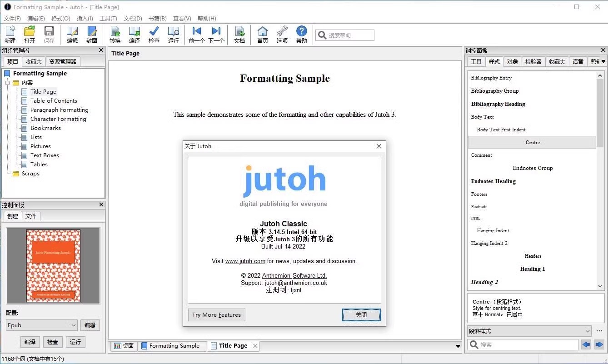The height and width of the screenshot is (364, 608).
Task: Open the Anthemion Software Ltd. link
Action: coord(294,276)
